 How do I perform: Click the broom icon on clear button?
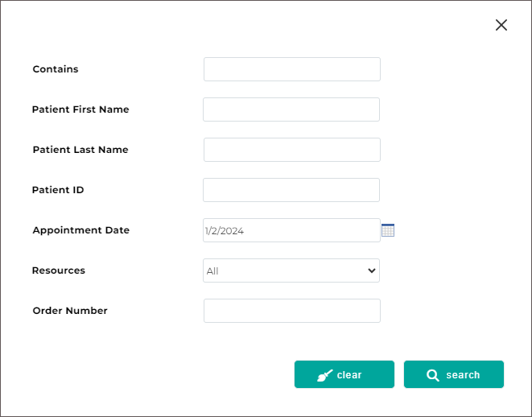[x=325, y=375]
